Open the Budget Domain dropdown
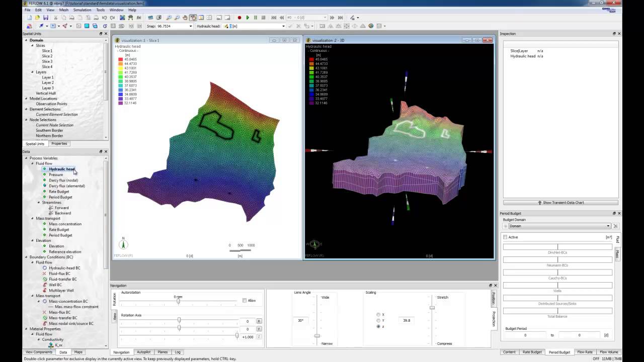The height and width of the screenshot is (362, 644). tap(608, 226)
